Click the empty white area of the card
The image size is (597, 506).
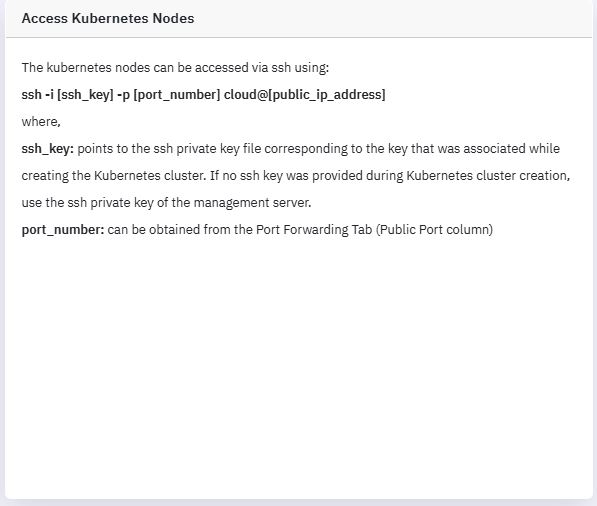point(298,362)
